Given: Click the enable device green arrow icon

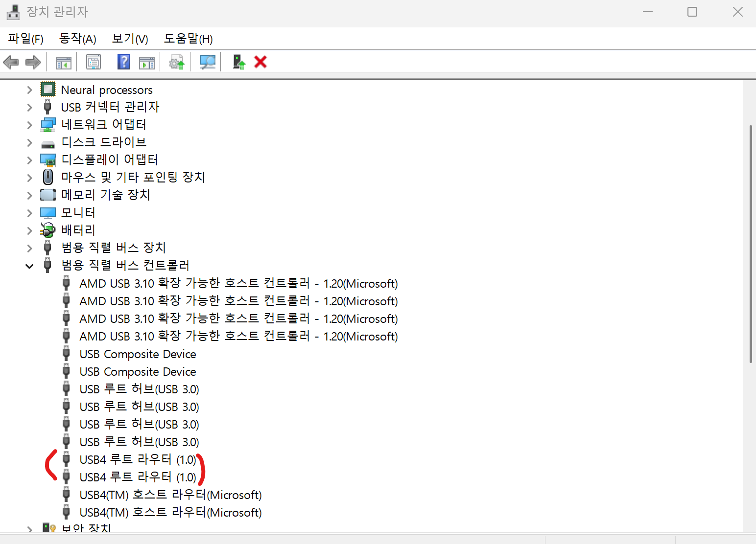Looking at the screenshot, I should coord(238,62).
